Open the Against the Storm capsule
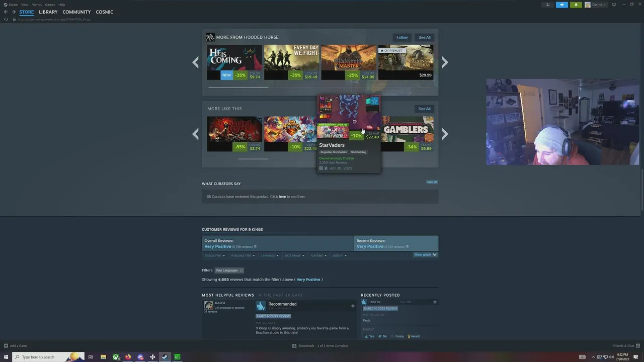The width and height of the screenshot is (644, 362). click(x=406, y=62)
